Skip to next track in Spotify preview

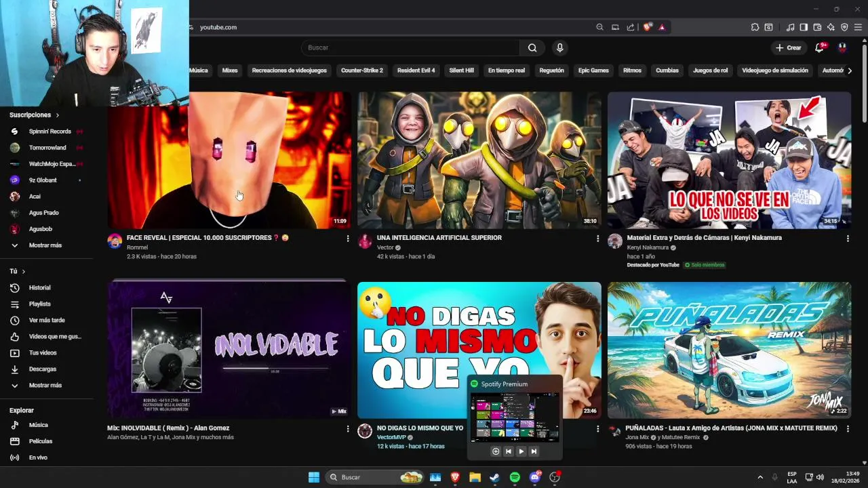coord(534,451)
